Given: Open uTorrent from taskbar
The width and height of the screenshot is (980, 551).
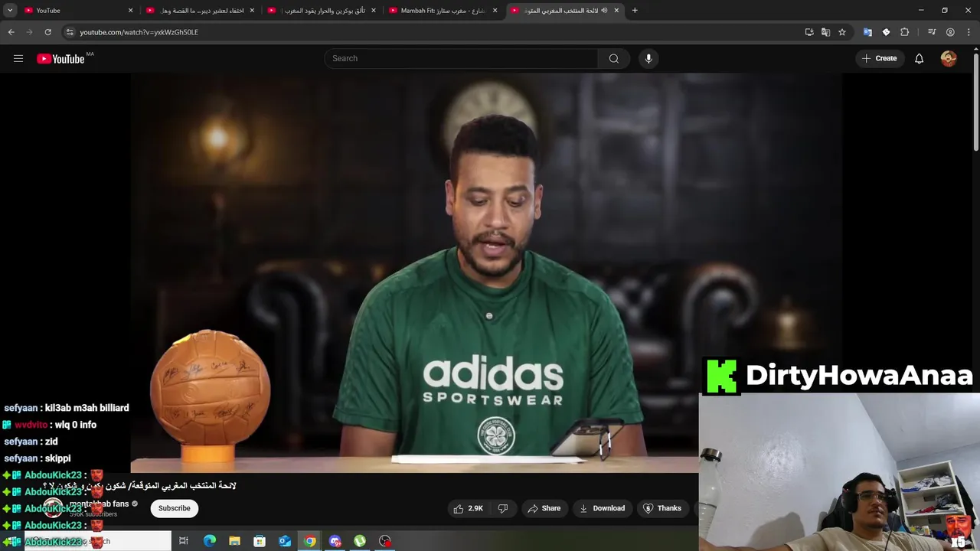Looking at the screenshot, I should click(x=360, y=541).
